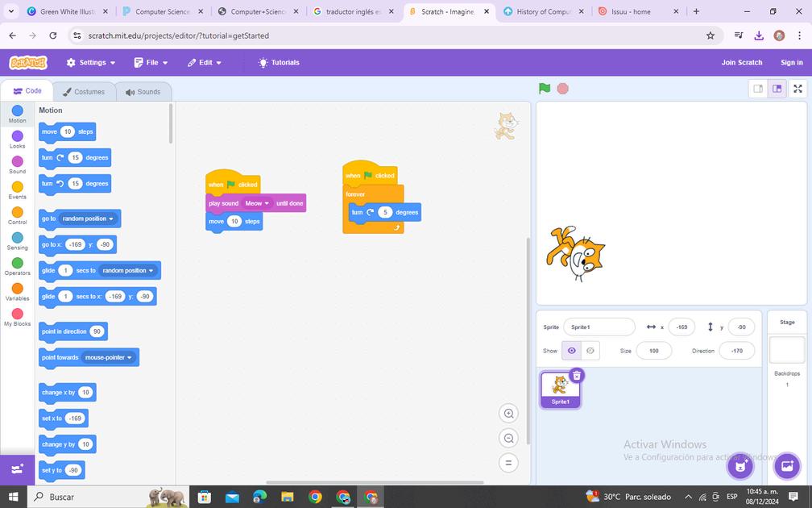The image size is (812, 508).
Task: Show the sprite with eye button
Action: 572,351
